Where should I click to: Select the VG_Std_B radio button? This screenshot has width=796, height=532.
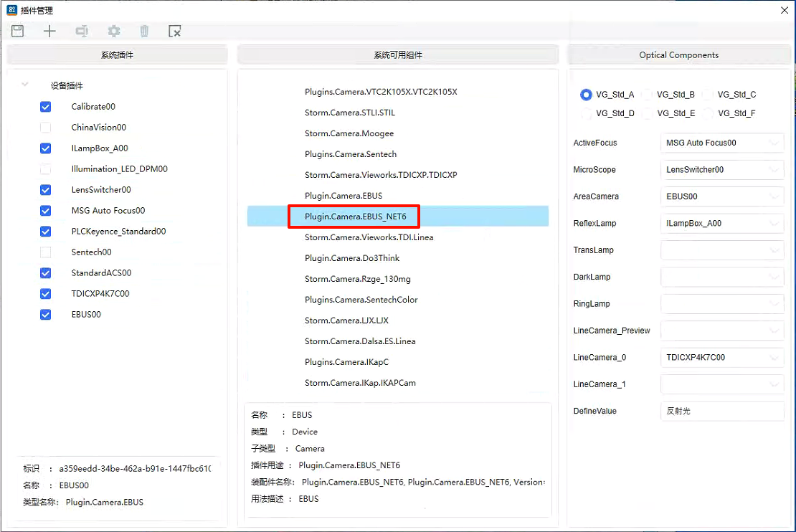(x=648, y=95)
